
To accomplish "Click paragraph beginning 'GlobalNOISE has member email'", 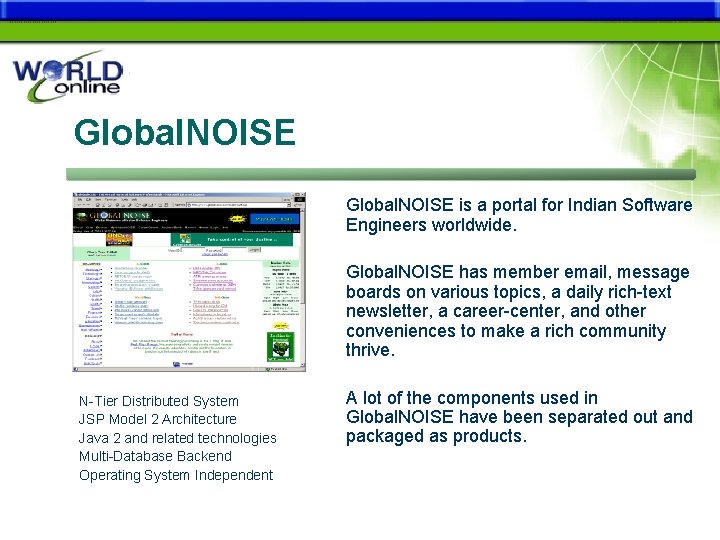I will (518, 311).
